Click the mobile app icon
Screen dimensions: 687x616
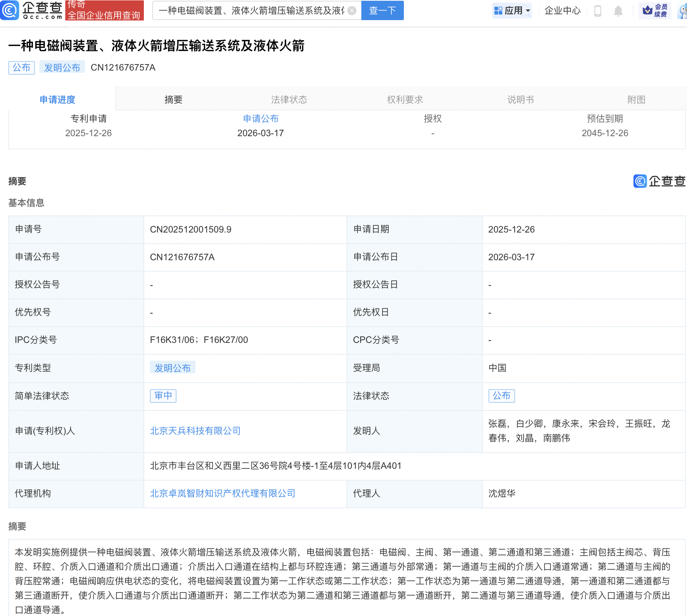click(597, 11)
